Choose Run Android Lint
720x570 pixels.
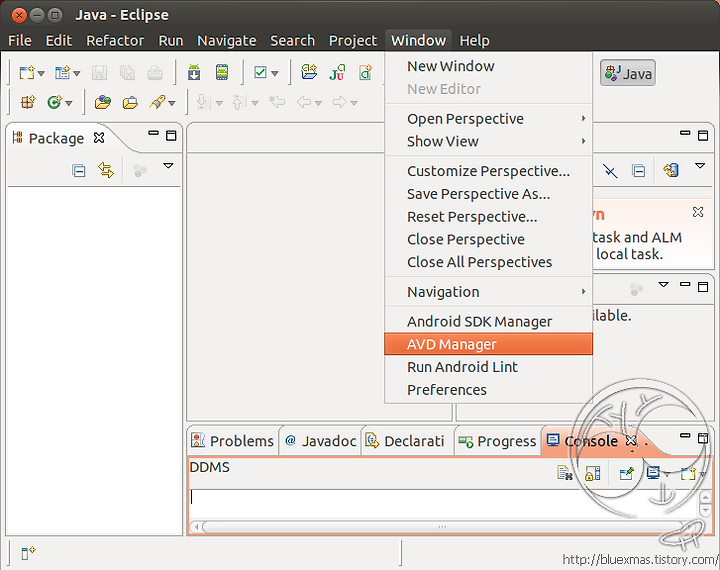click(x=489, y=367)
